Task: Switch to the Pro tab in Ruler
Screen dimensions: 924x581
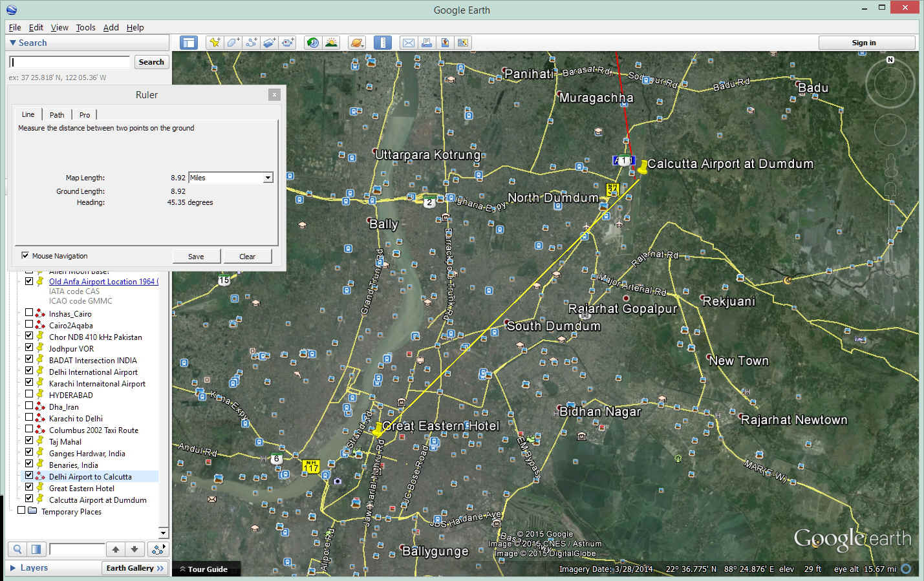Action: pyautogui.click(x=85, y=115)
